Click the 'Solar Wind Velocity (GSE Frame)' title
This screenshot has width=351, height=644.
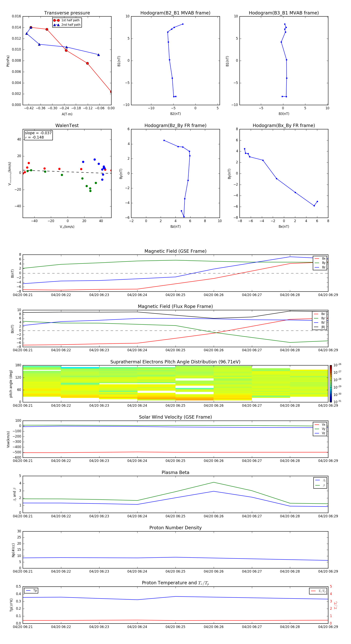(175, 417)
